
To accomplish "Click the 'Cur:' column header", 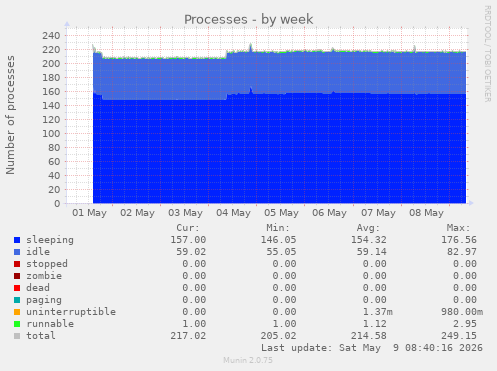I will click(x=188, y=228).
